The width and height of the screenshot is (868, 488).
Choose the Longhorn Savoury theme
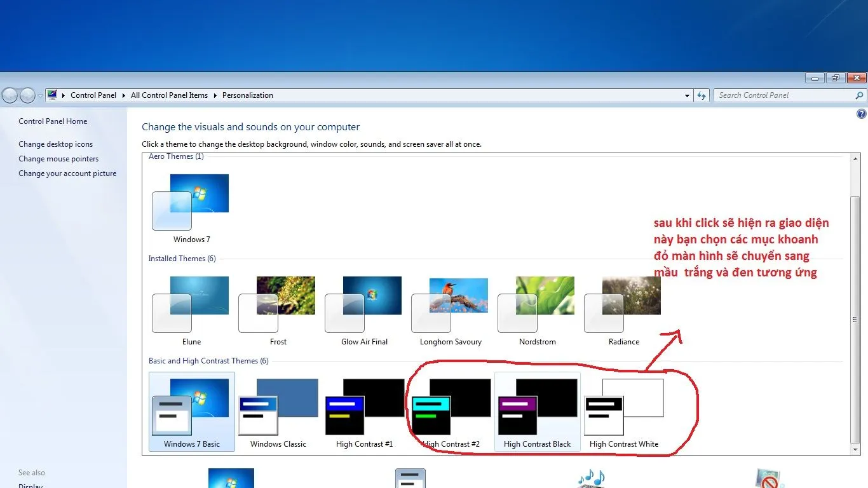pyautogui.click(x=451, y=311)
